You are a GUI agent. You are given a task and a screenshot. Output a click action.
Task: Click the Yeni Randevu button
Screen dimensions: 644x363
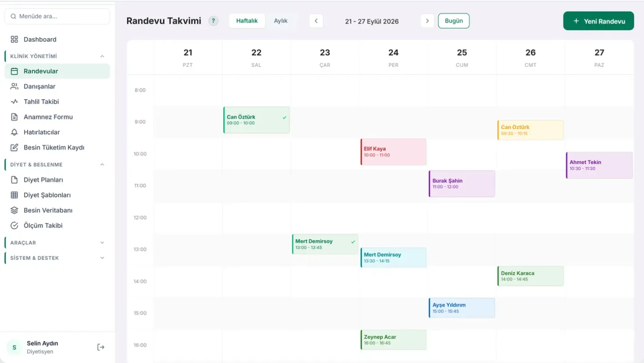coord(599,21)
